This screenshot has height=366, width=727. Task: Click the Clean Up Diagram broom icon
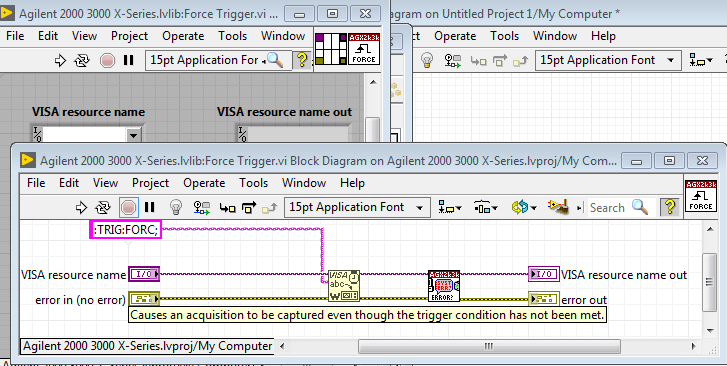(558, 207)
